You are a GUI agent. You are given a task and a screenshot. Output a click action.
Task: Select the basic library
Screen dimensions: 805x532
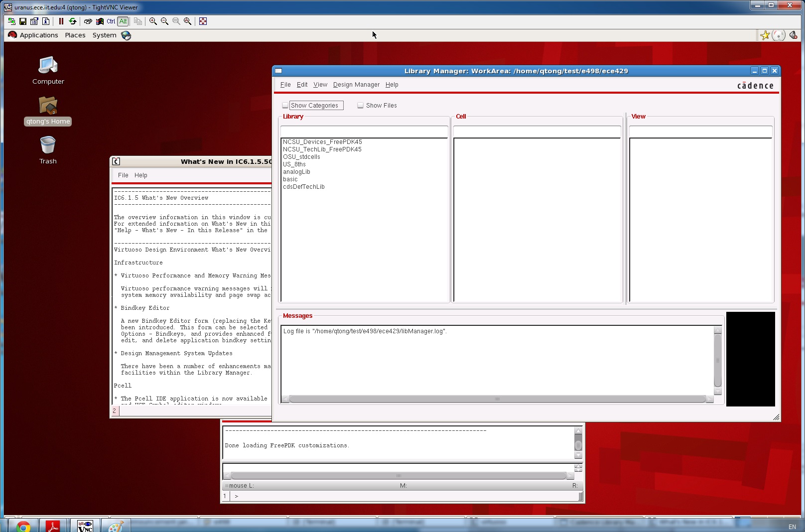point(290,179)
